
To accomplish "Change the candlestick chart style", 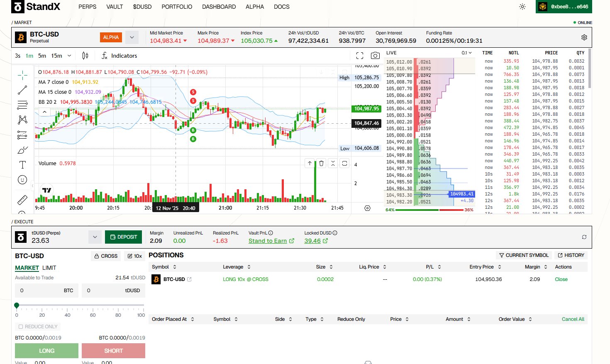I will (85, 56).
